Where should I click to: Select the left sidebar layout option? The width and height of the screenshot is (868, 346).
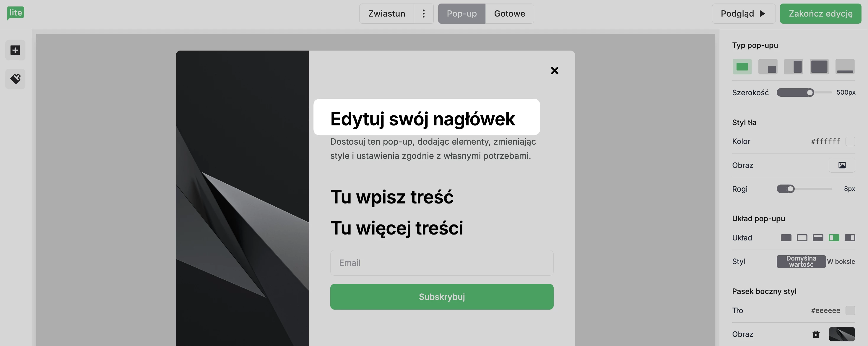coord(834,238)
